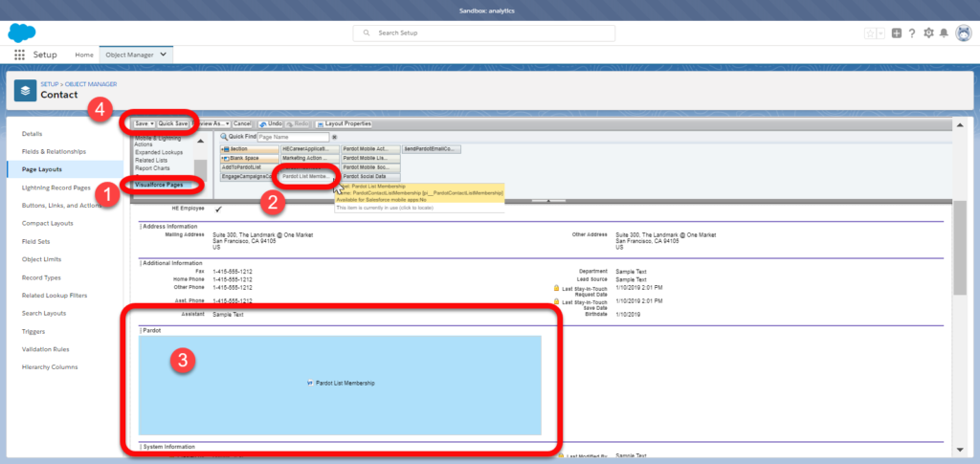Select Visualforce Pages palette category
This screenshot has width=980, height=464.
(160, 186)
